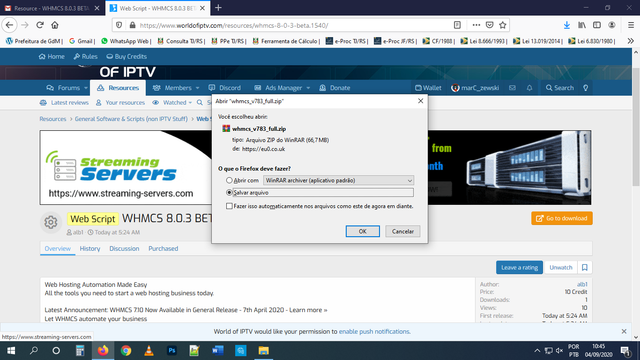
Task: Open 'Latest reviews' sub-navigation link
Action: pos(64,102)
